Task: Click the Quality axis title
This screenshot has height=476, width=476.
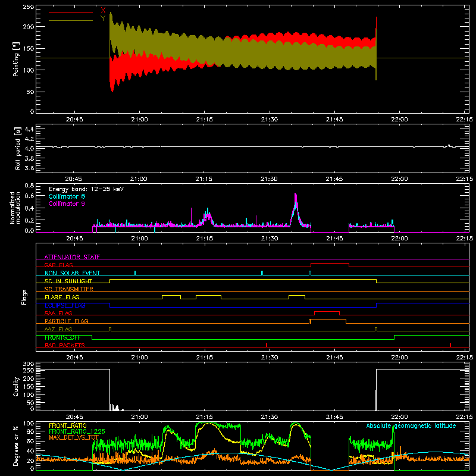Action: click(16, 386)
